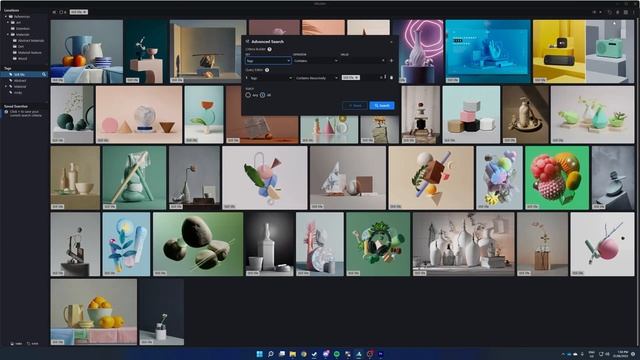Image resolution: width=640 pixels, height=360 pixels.
Task: Open Windows Start menu
Action: (x=259, y=354)
